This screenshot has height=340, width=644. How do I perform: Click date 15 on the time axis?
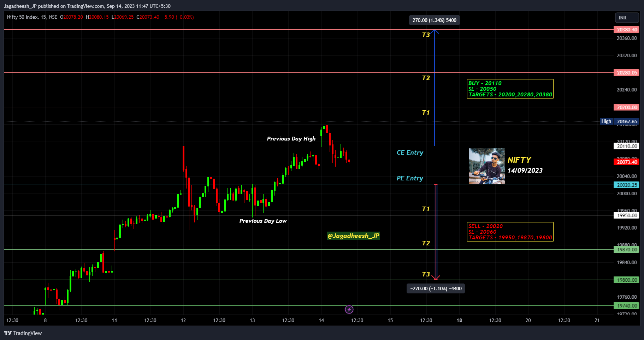tap(390, 320)
